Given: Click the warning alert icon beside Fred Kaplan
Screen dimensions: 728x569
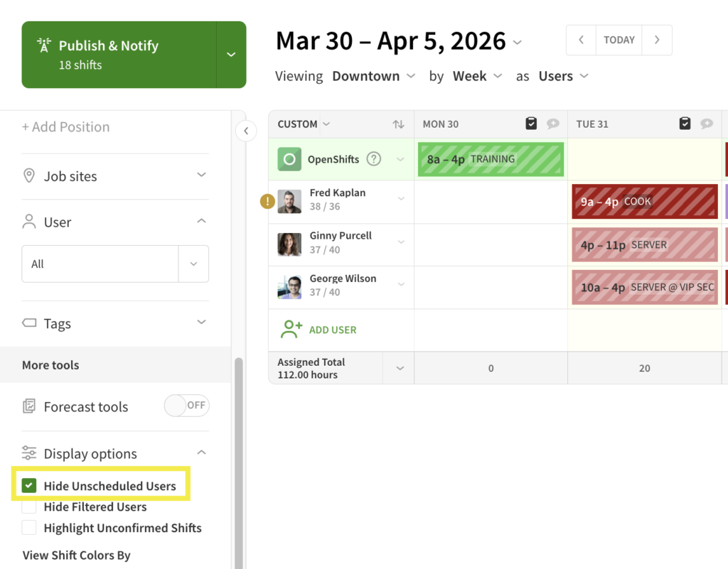Looking at the screenshot, I should (x=267, y=202).
